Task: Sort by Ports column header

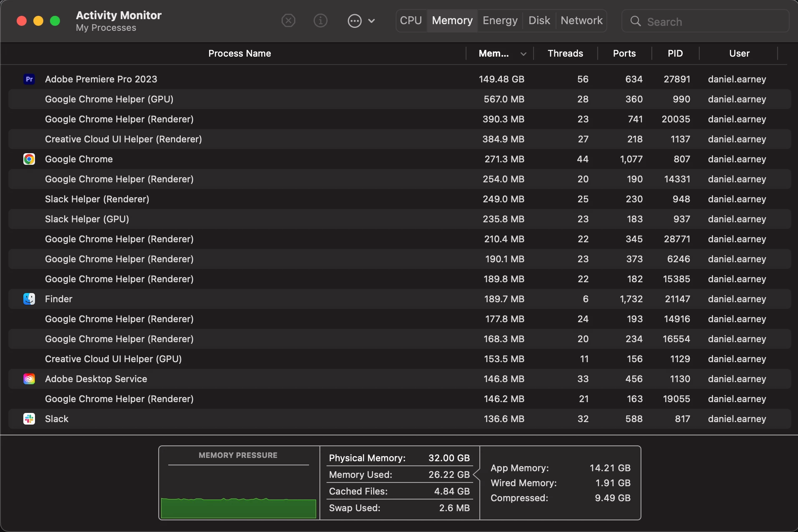Action: 624,53
